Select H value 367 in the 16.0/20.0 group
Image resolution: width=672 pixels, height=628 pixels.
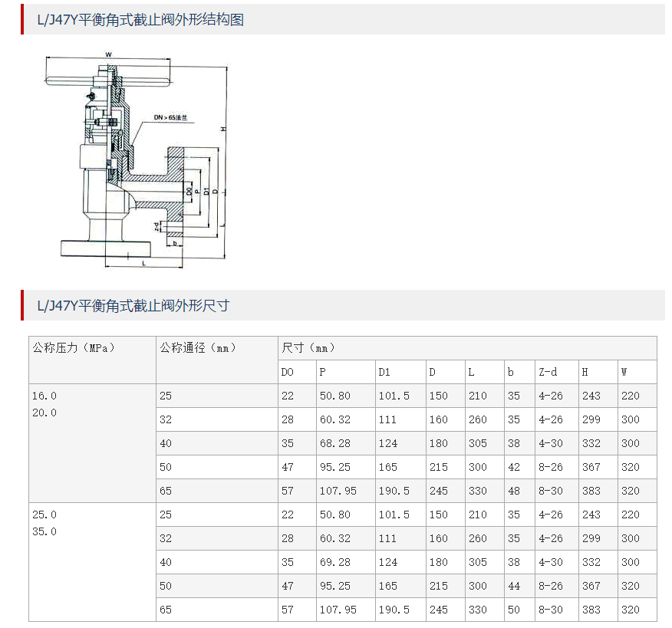[591, 467]
